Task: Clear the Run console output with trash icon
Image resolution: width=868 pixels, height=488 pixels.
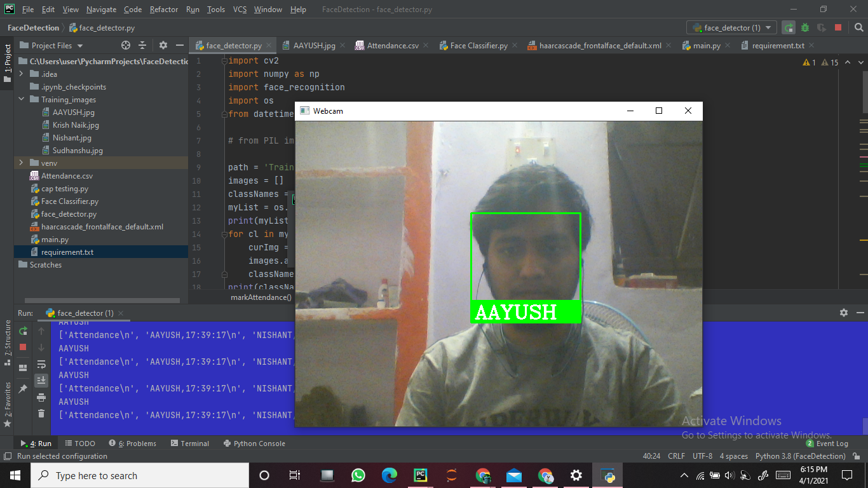Action: 41,413
